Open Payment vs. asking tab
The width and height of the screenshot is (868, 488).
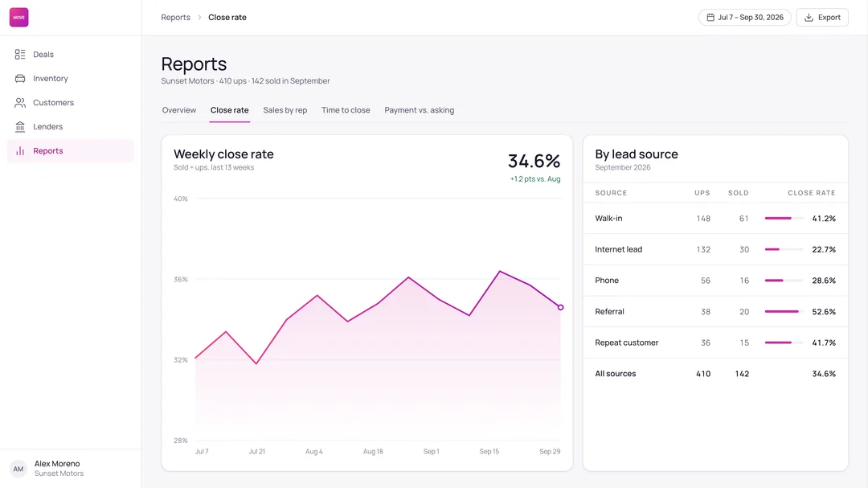tap(419, 110)
